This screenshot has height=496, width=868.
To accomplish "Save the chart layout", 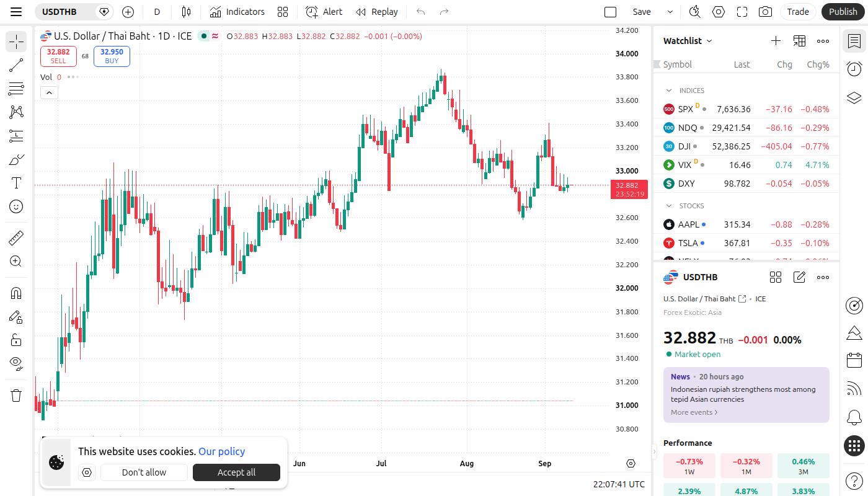I will tap(642, 12).
